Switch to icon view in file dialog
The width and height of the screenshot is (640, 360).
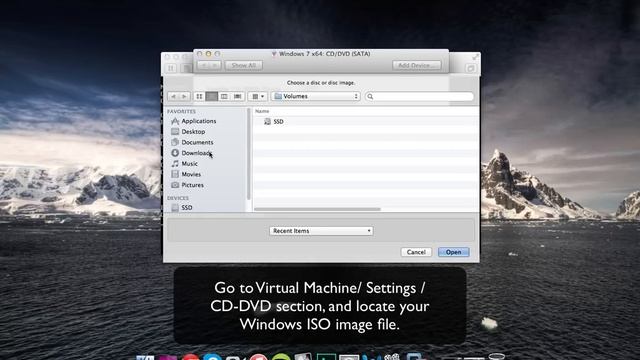pyautogui.click(x=199, y=96)
